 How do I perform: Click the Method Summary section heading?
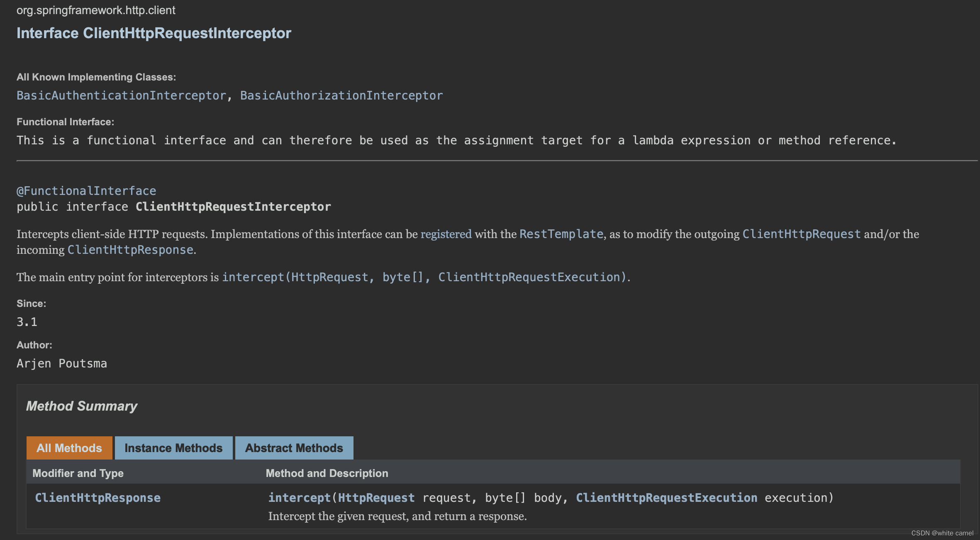pos(82,406)
